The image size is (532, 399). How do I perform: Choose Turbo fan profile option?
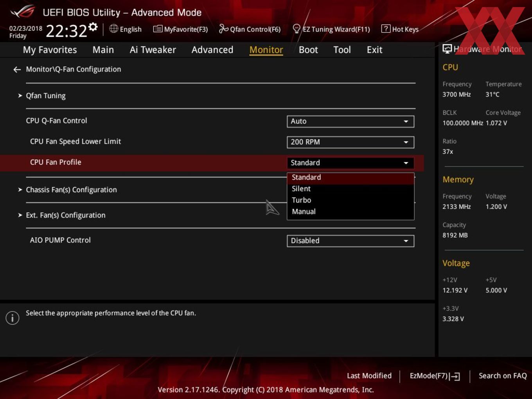coord(350,200)
